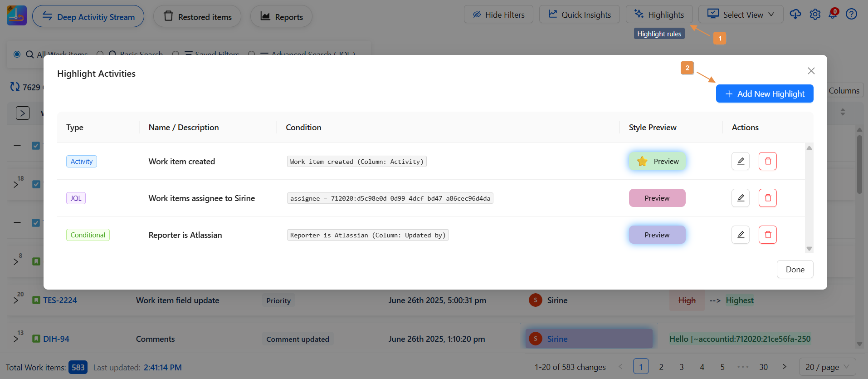Click Add New Highlight button

[x=764, y=94]
